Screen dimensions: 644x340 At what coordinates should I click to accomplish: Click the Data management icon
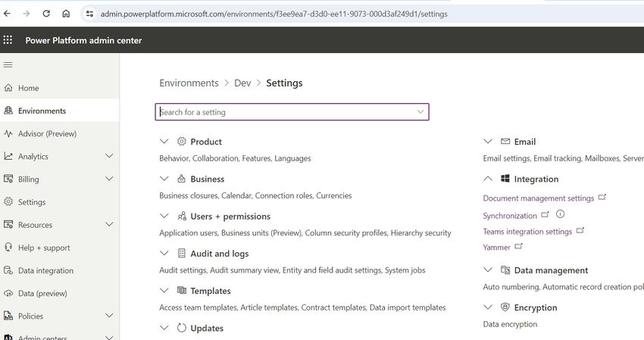(x=505, y=270)
